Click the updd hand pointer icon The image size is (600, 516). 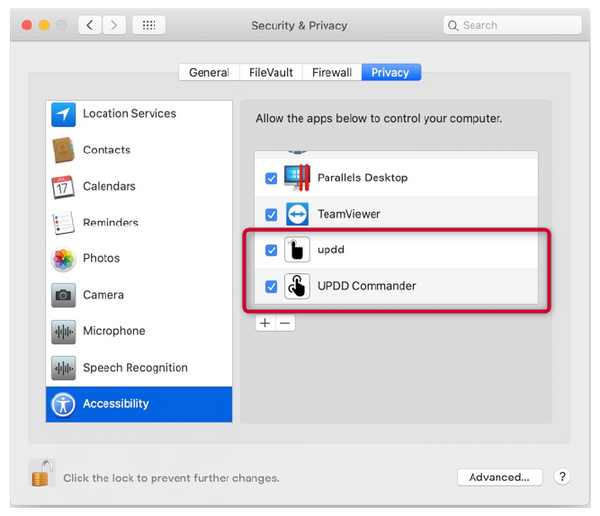(x=297, y=250)
